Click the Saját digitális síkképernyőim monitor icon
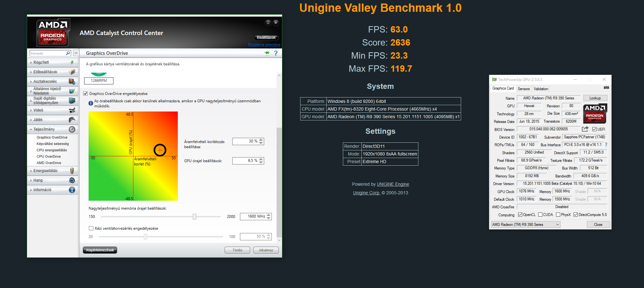 pos(72,101)
